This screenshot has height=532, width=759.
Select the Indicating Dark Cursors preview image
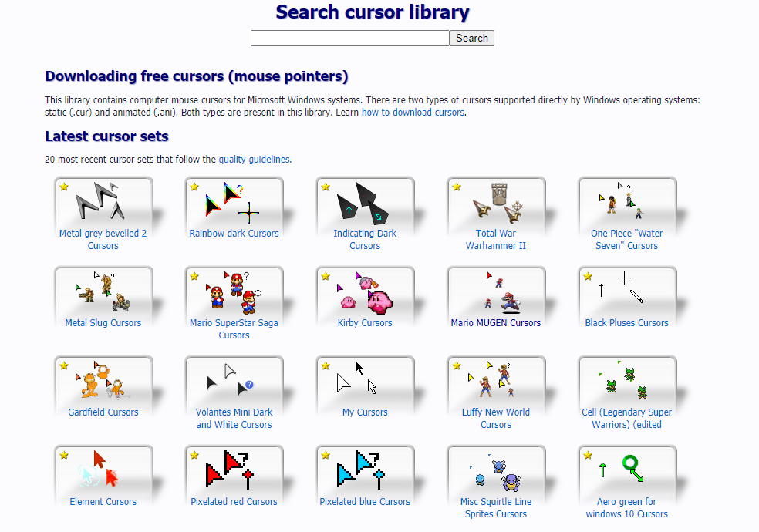[x=363, y=203]
